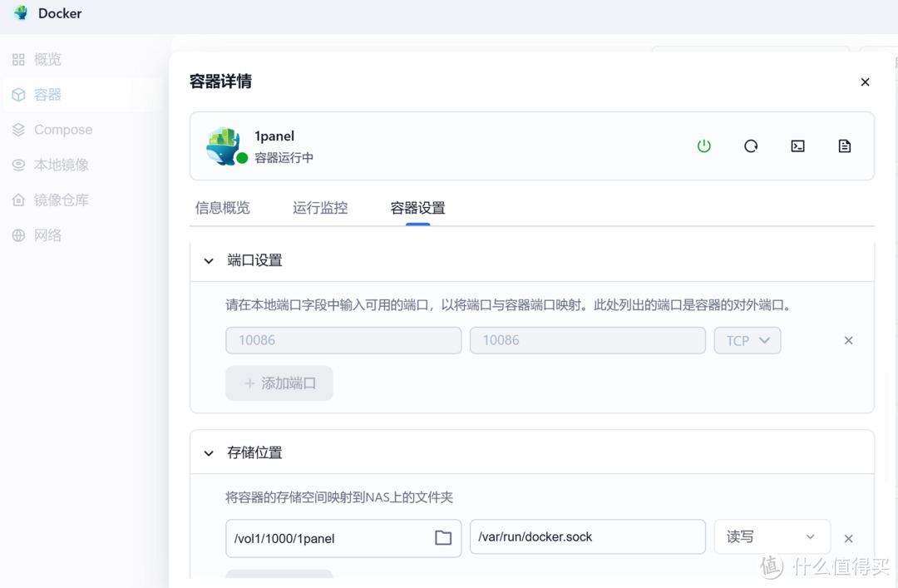The width and height of the screenshot is (898, 588).
Task: Restart the 1panel container with circular arrow
Action: click(751, 146)
